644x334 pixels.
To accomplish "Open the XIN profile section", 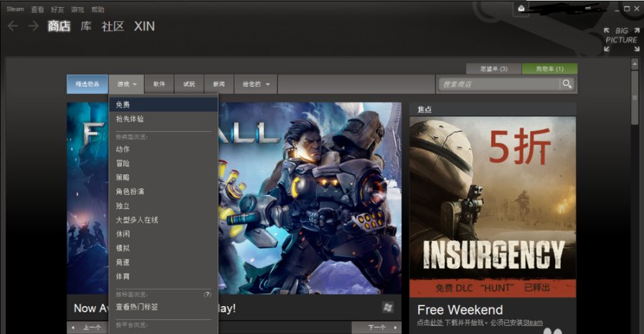I will [145, 27].
